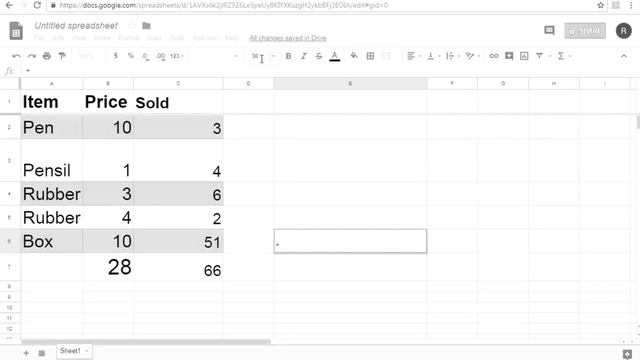Select column E header
The width and height of the screenshot is (640, 360).
coord(350,83)
